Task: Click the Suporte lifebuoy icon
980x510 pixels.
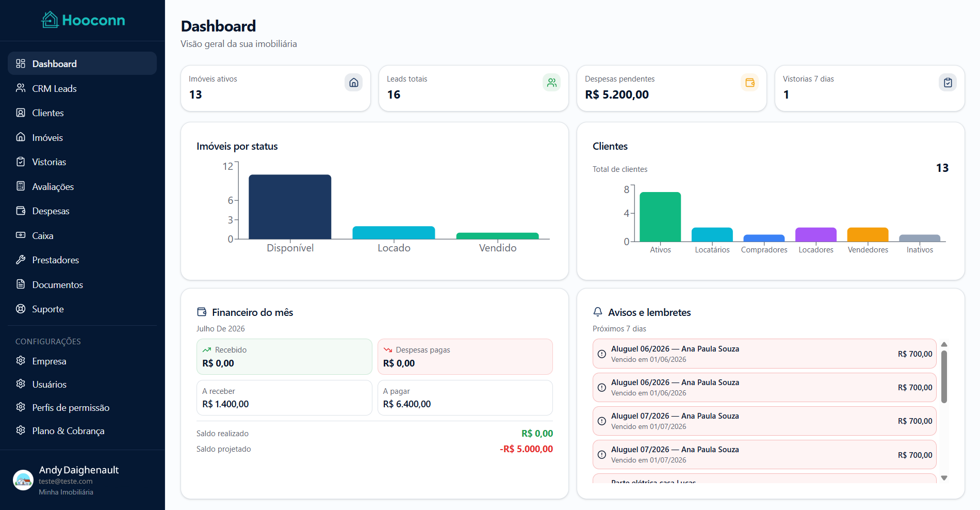Action: (x=21, y=309)
